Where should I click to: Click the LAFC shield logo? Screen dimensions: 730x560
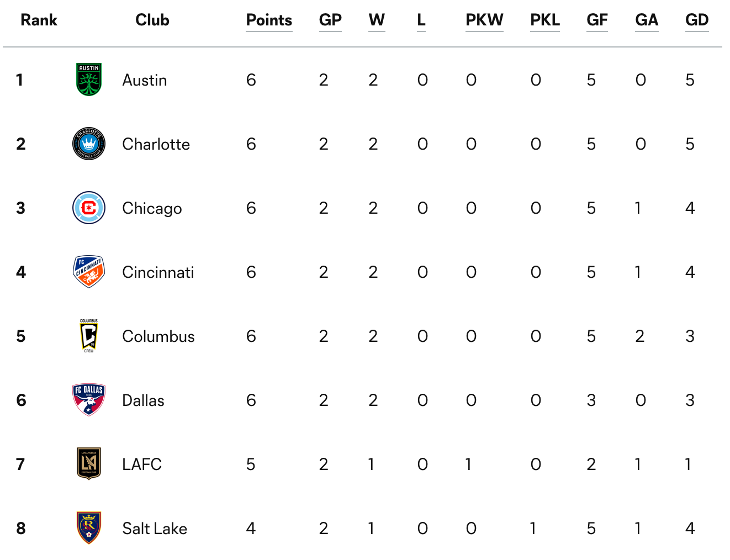[89, 464]
